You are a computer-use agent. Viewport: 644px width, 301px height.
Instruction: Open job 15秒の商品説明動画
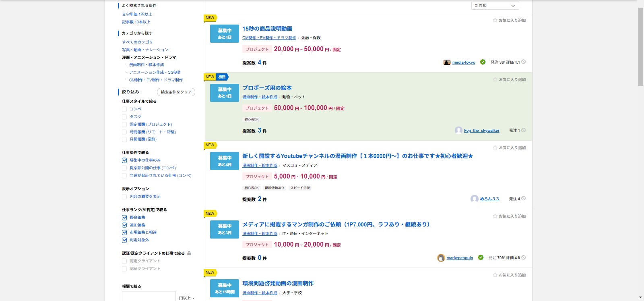[x=267, y=29]
